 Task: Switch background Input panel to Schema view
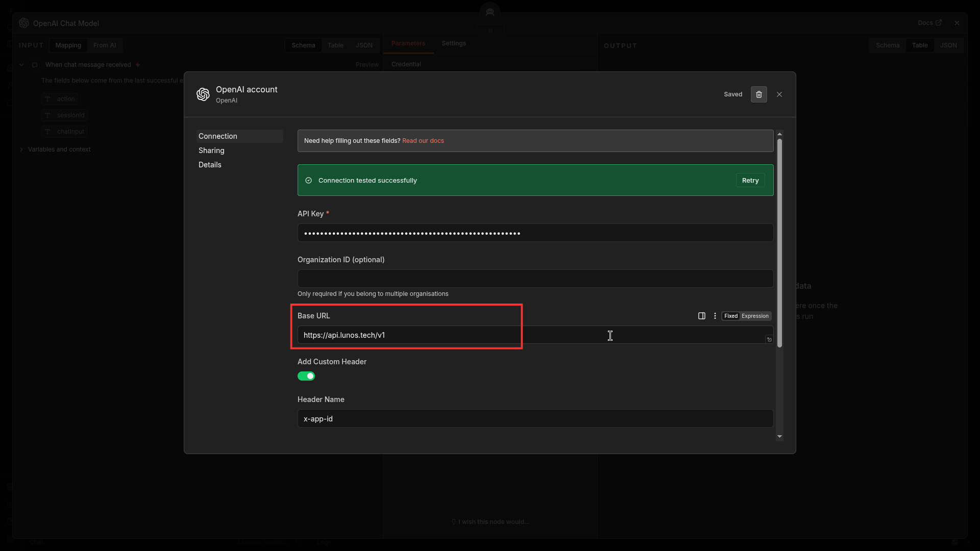pyautogui.click(x=303, y=45)
